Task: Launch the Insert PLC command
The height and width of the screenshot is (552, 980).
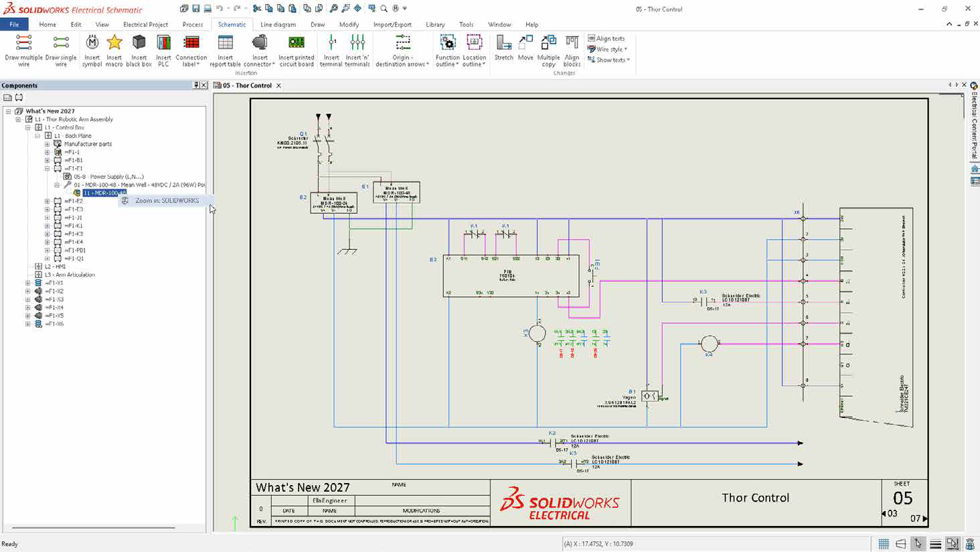Action: coord(163,50)
